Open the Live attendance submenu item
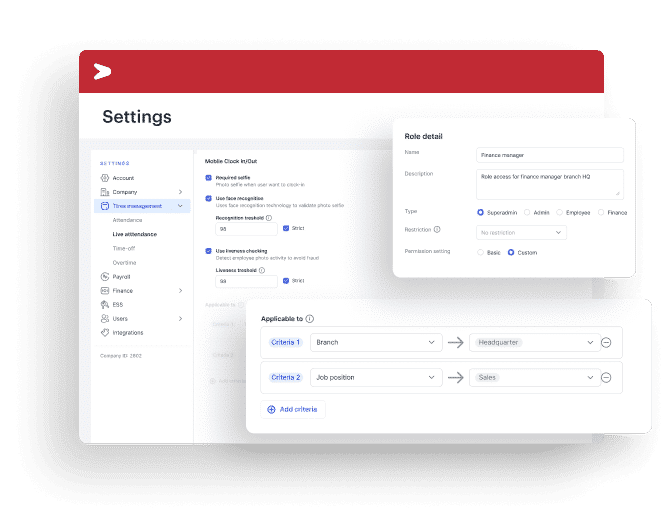Viewport: 672px width, 522px height. coord(135,234)
